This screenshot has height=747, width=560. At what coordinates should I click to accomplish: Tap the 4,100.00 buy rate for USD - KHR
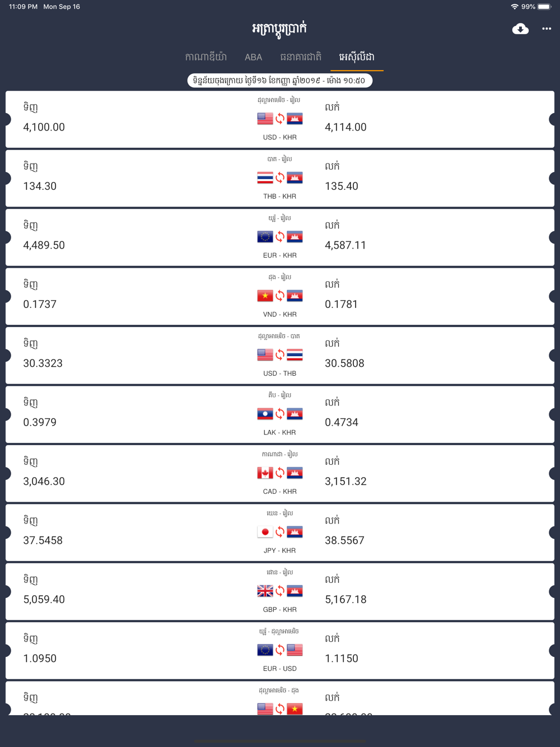pyautogui.click(x=44, y=127)
